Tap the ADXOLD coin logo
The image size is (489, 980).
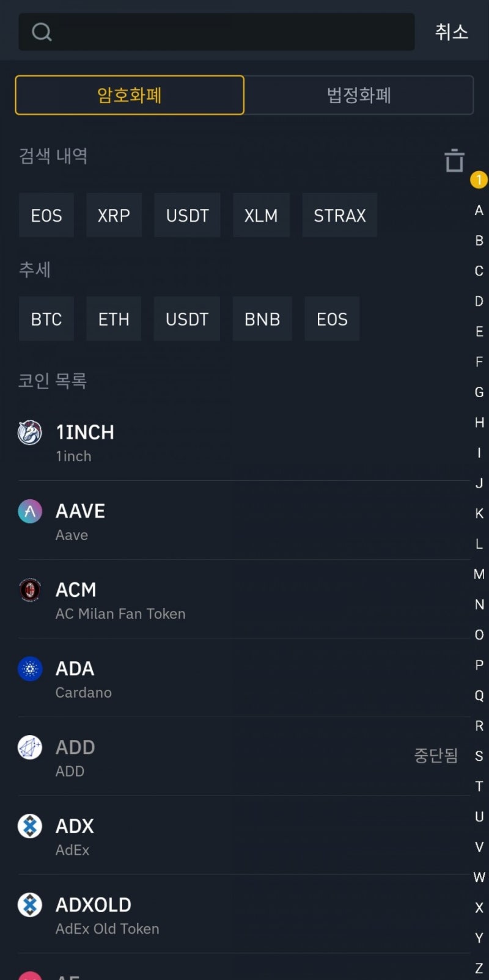point(30,905)
